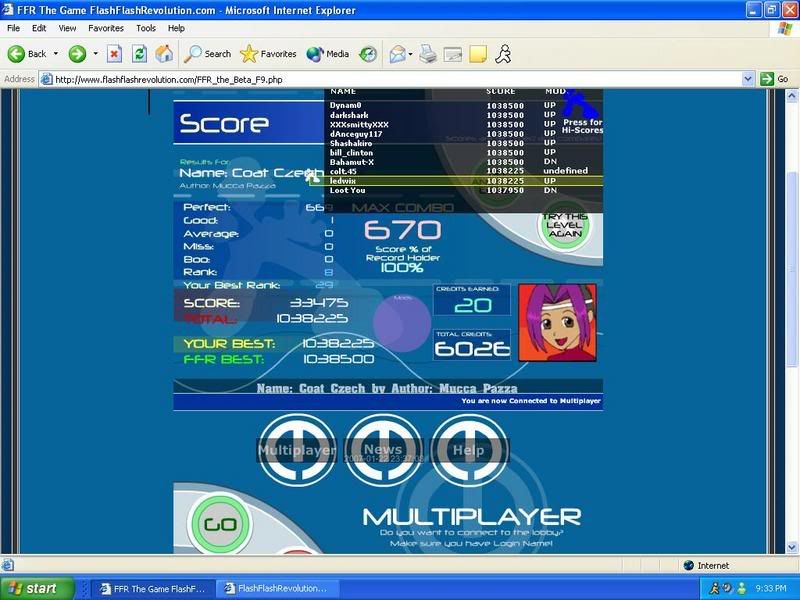Screen dimensions: 800x600
Task: Open the Favorites star toolbar button
Action: tap(268, 54)
